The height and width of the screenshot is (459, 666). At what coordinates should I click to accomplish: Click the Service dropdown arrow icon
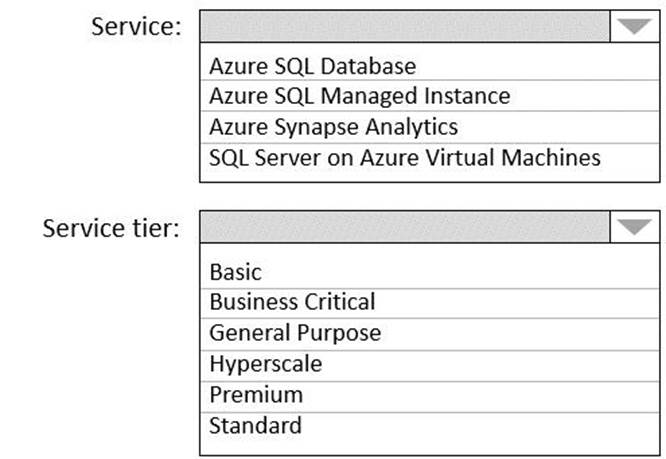(634, 26)
